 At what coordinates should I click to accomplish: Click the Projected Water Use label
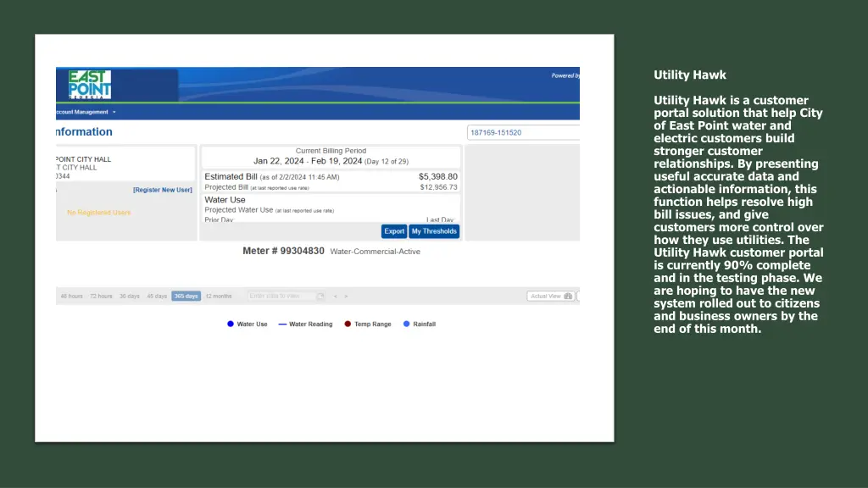pyautogui.click(x=238, y=210)
